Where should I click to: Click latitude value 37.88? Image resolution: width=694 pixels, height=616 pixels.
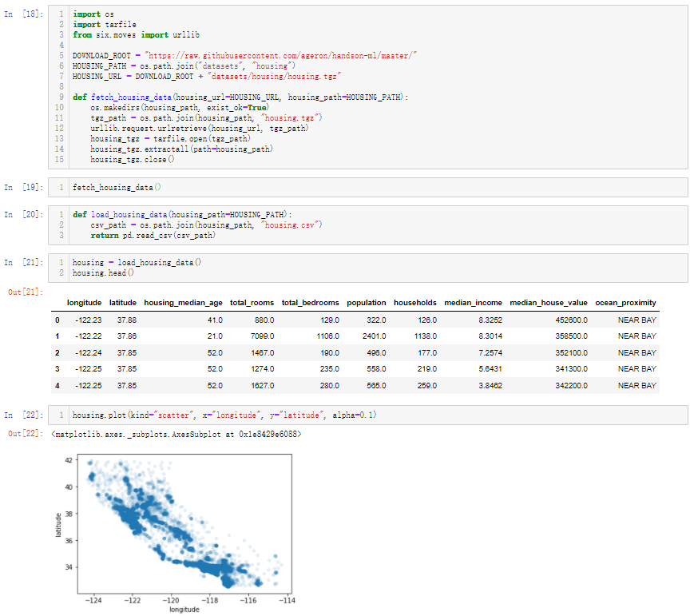point(127,320)
